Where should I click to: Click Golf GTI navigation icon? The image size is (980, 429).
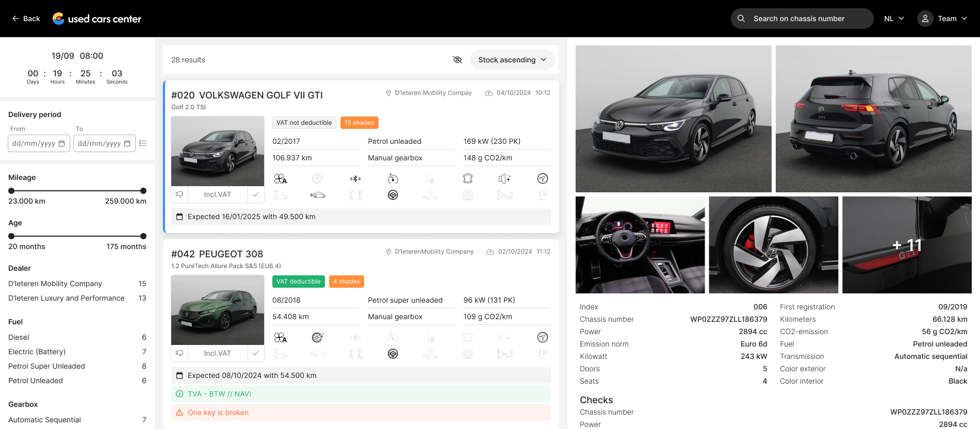pyautogui.click(x=543, y=178)
